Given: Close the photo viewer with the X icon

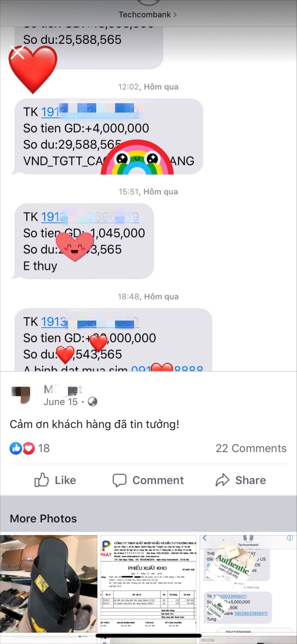Looking at the screenshot, I should (x=17, y=52).
